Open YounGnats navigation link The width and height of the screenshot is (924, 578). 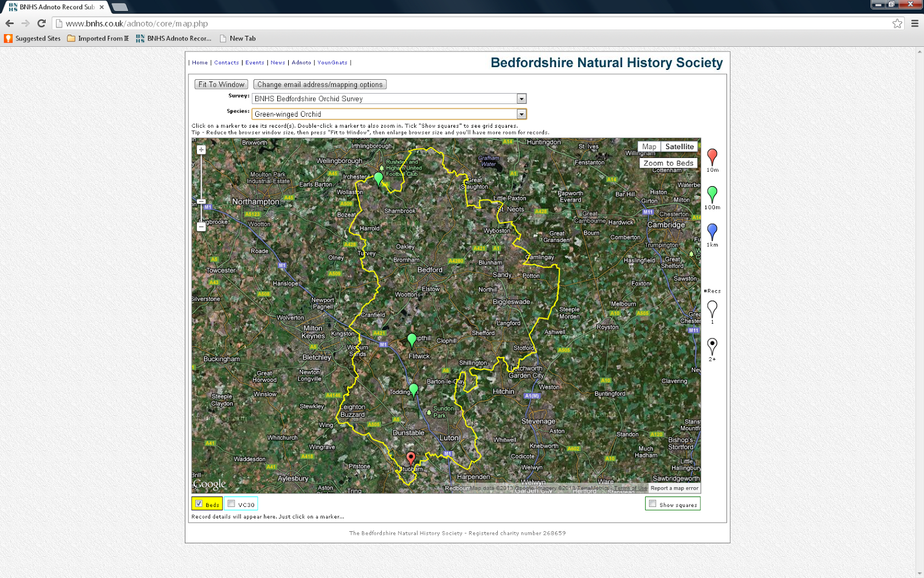332,62
